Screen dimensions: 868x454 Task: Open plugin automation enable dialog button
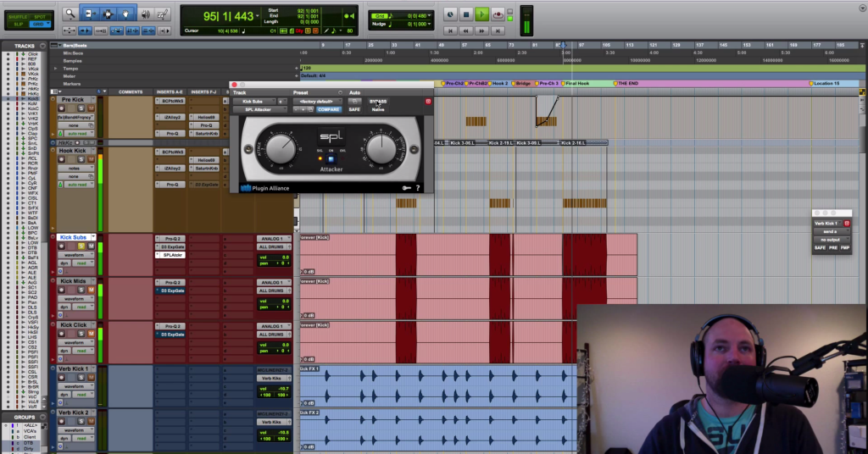point(354,102)
